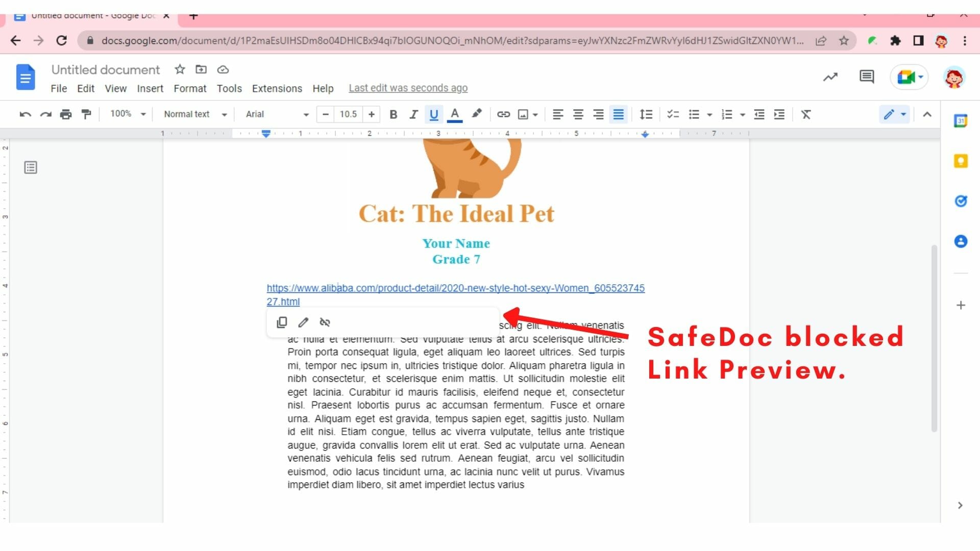Viewport: 980px width, 551px height.
Task: Toggle underline formatting
Action: click(x=434, y=114)
